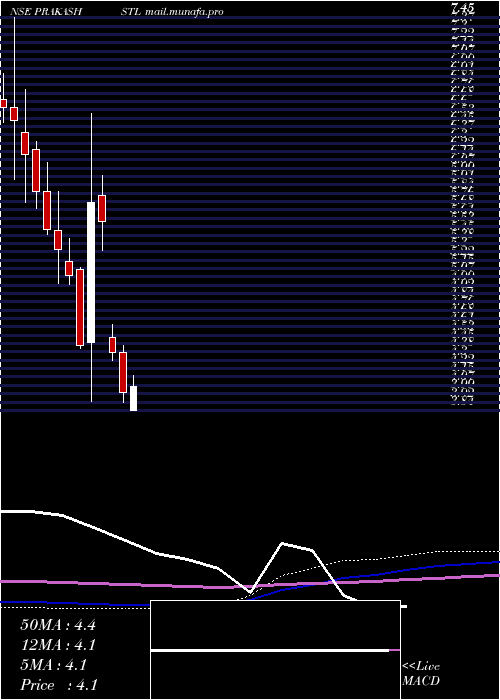Click the NSE PRAKASH chart title
The image size is (500, 700).
pyautogui.click(x=46, y=12)
